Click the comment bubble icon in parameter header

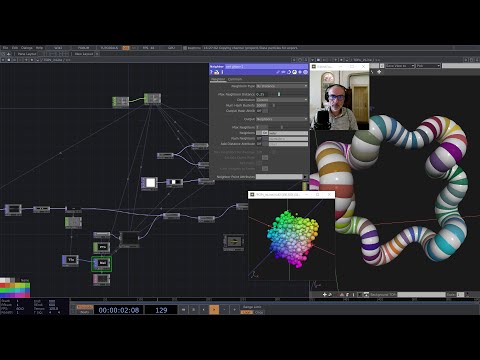[x=283, y=72]
